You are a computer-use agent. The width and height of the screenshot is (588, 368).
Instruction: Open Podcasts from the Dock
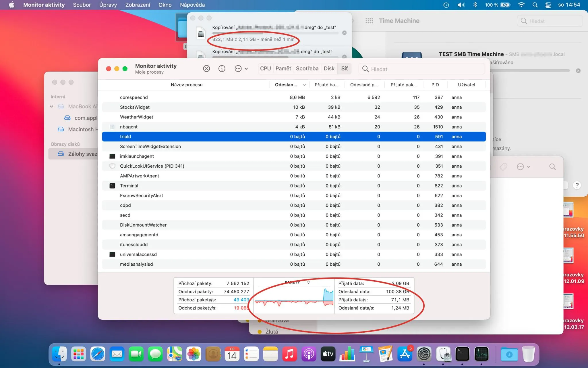pyautogui.click(x=309, y=354)
